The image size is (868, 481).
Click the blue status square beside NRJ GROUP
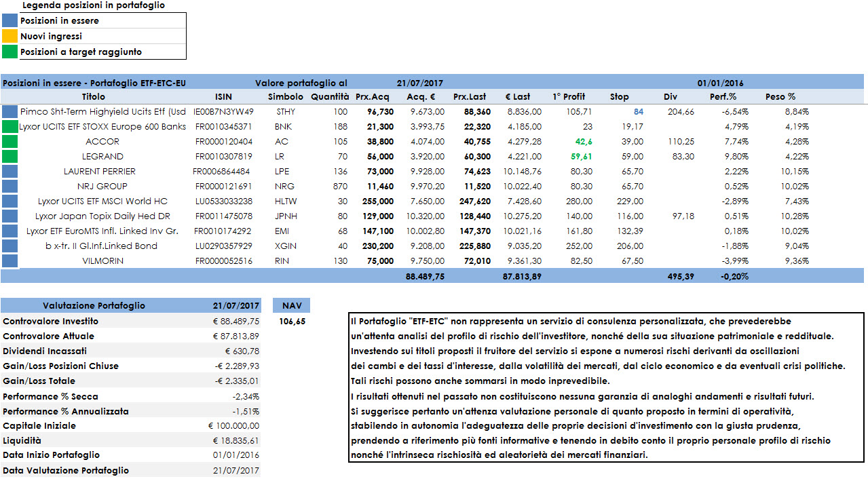tap(10, 187)
